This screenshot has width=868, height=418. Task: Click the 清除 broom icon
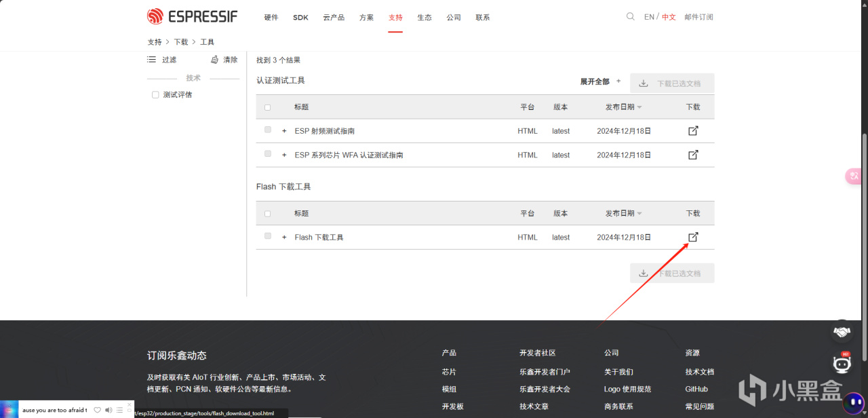215,60
